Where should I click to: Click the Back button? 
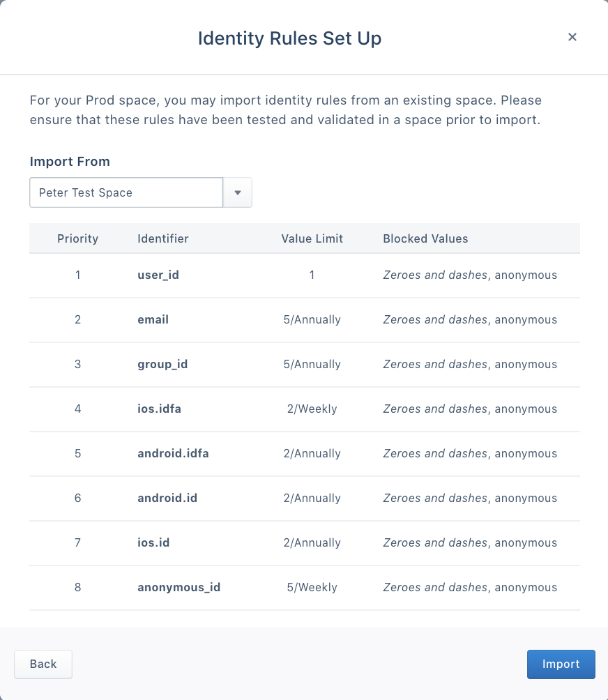point(43,664)
